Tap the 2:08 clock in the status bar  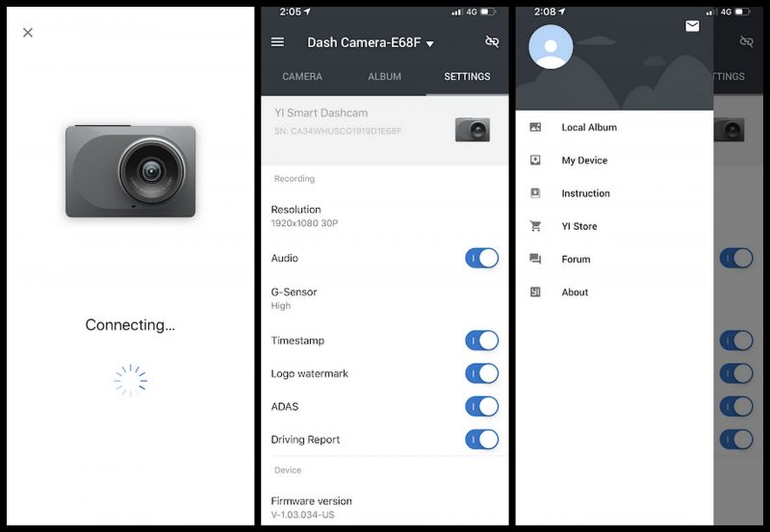(x=545, y=12)
